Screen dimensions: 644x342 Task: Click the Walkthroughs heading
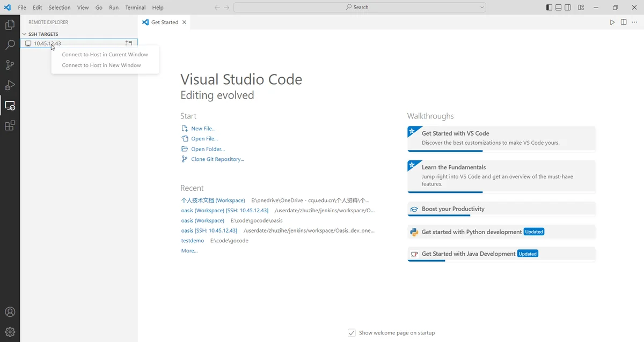coord(430,116)
